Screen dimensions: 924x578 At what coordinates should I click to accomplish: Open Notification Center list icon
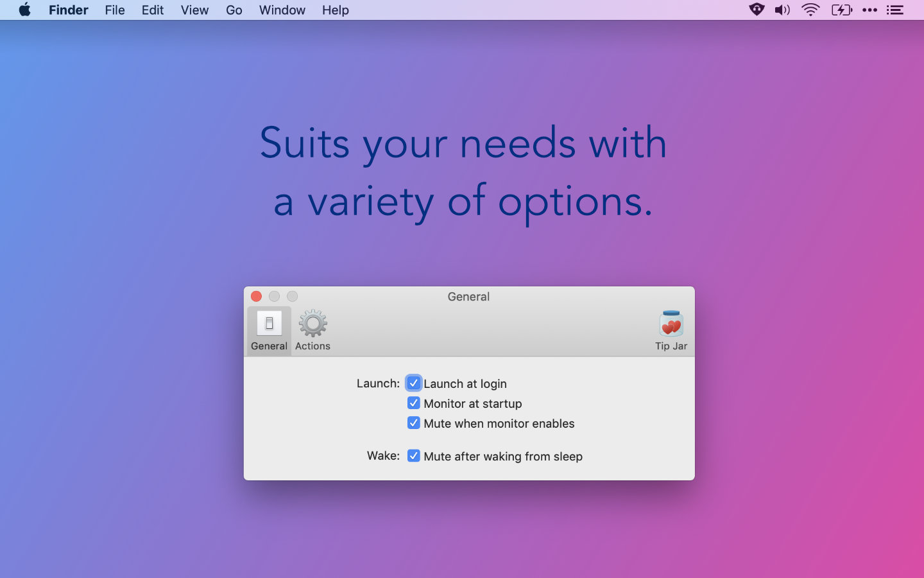(895, 10)
